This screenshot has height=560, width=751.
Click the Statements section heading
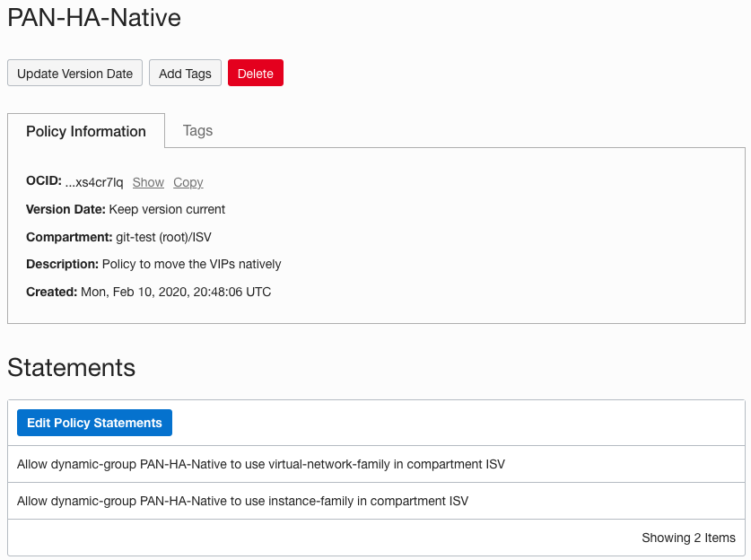click(x=72, y=367)
